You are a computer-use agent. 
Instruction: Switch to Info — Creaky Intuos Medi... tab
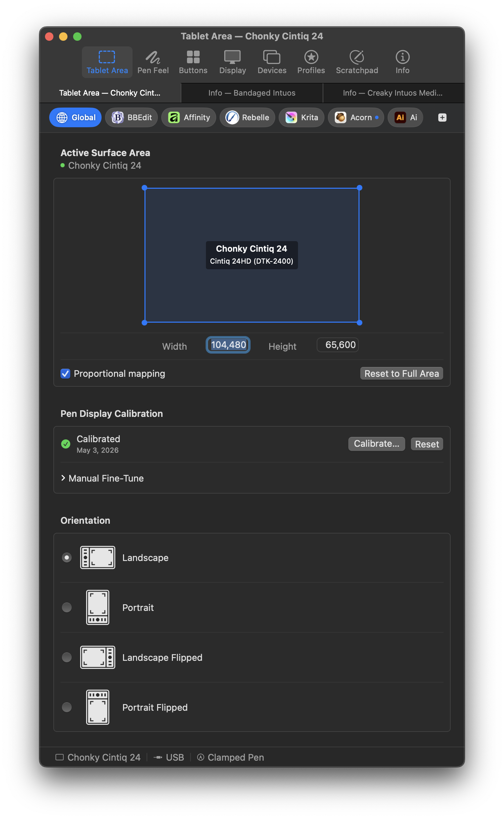click(393, 93)
